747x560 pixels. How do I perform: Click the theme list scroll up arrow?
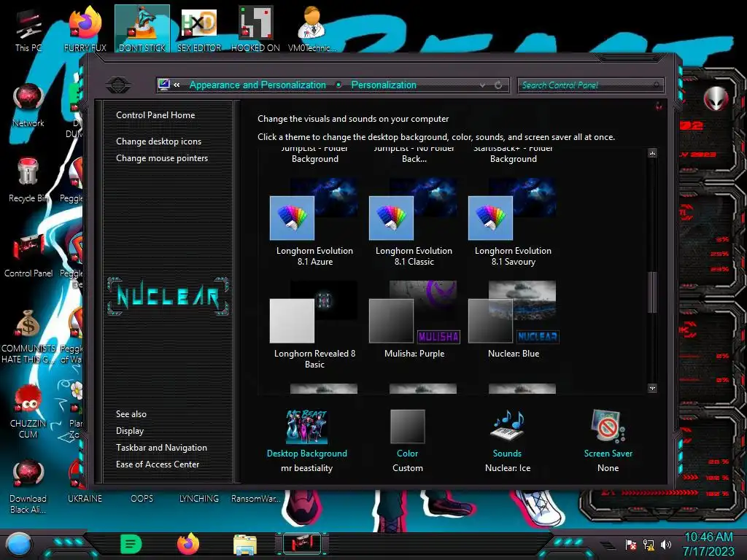pos(652,153)
